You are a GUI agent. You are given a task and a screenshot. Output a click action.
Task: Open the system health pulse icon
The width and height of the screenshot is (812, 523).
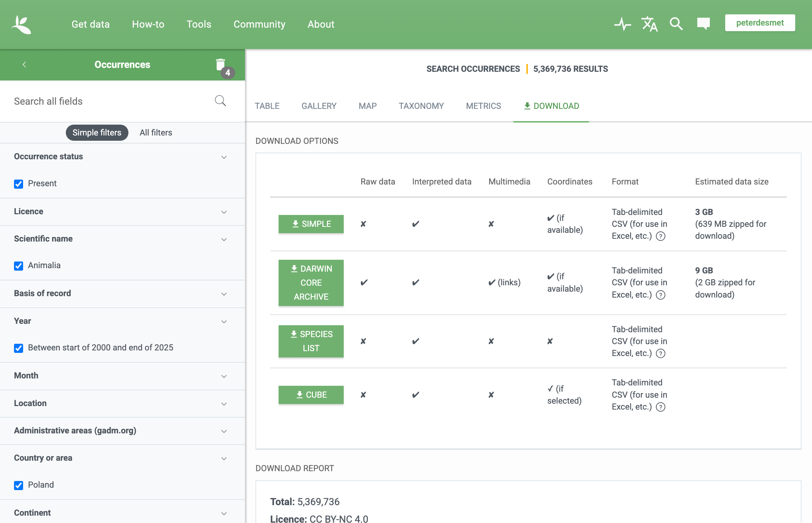pos(623,24)
